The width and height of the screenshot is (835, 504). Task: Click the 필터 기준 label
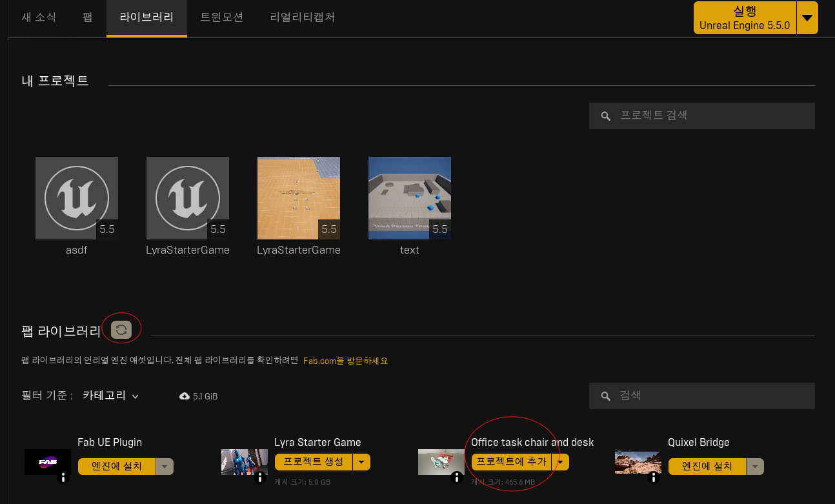tap(47, 396)
